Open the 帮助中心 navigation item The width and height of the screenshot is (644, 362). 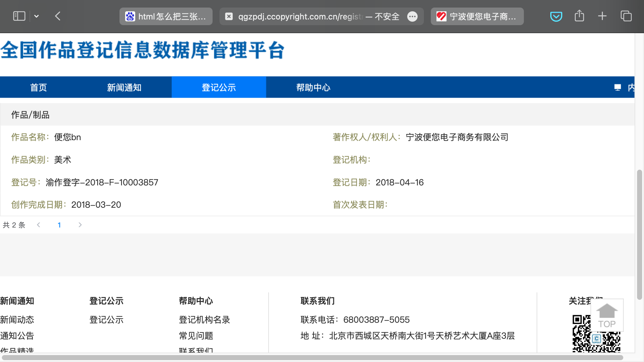tap(313, 87)
